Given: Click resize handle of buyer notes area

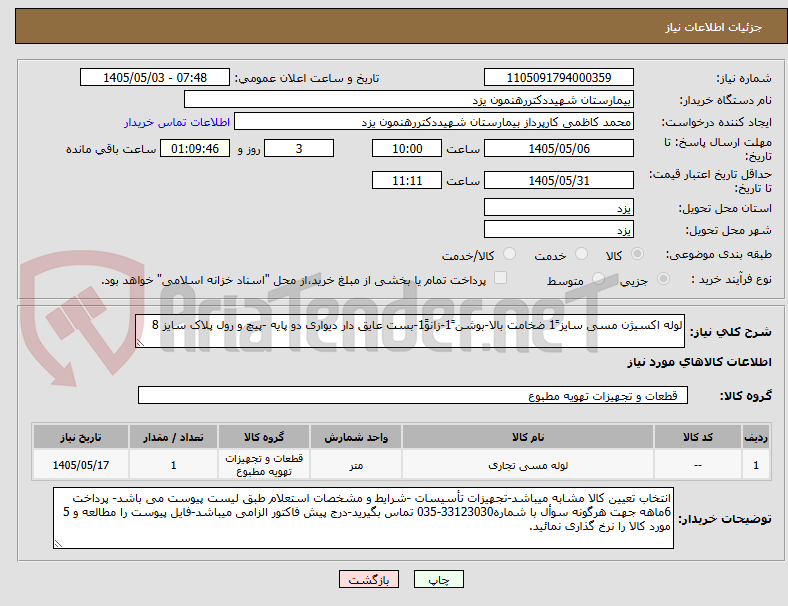Looking at the screenshot, I should [58, 543].
